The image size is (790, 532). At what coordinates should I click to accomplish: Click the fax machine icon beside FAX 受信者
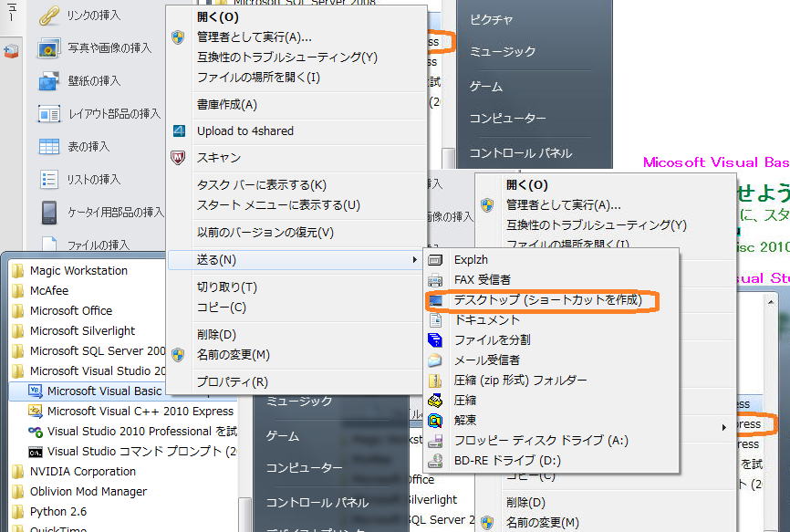pos(435,280)
